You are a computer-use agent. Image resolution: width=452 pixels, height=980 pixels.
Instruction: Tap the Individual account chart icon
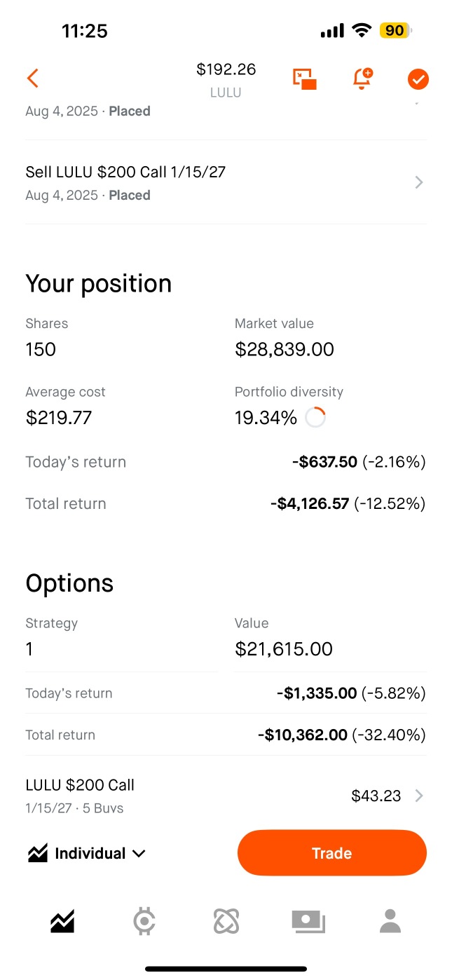coord(38,853)
